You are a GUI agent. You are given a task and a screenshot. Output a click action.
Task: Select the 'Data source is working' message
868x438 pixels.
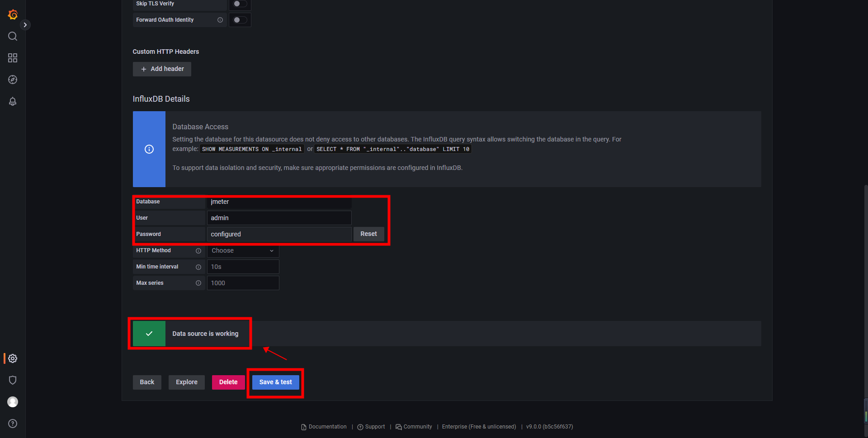205,334
